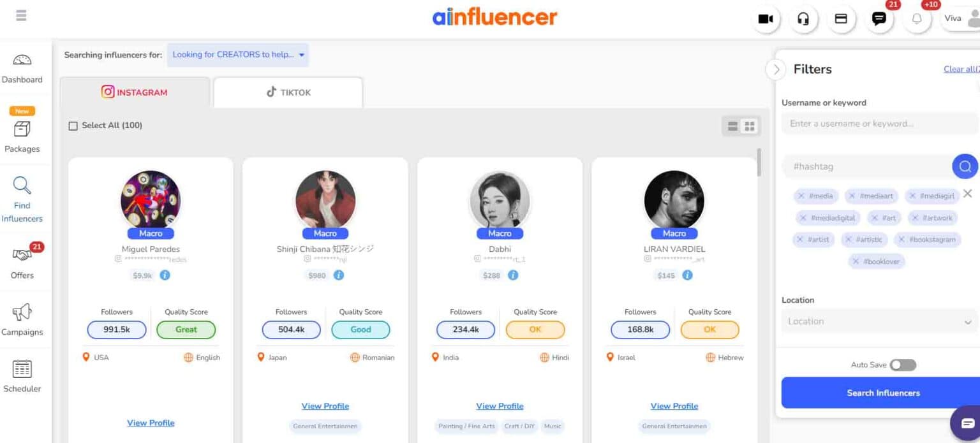Switch to the TikTok tab

pos(288,92)
